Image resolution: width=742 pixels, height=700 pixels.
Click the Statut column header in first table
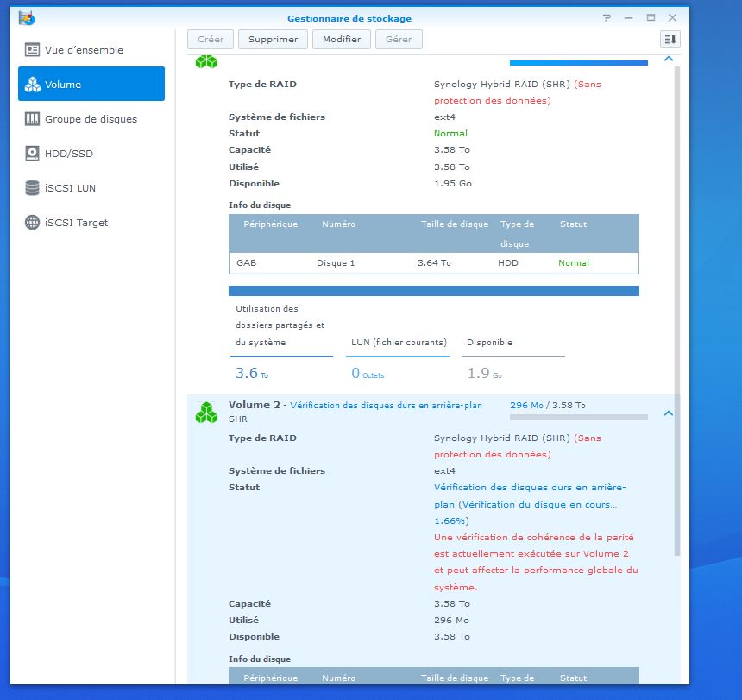tap(574, 224)
